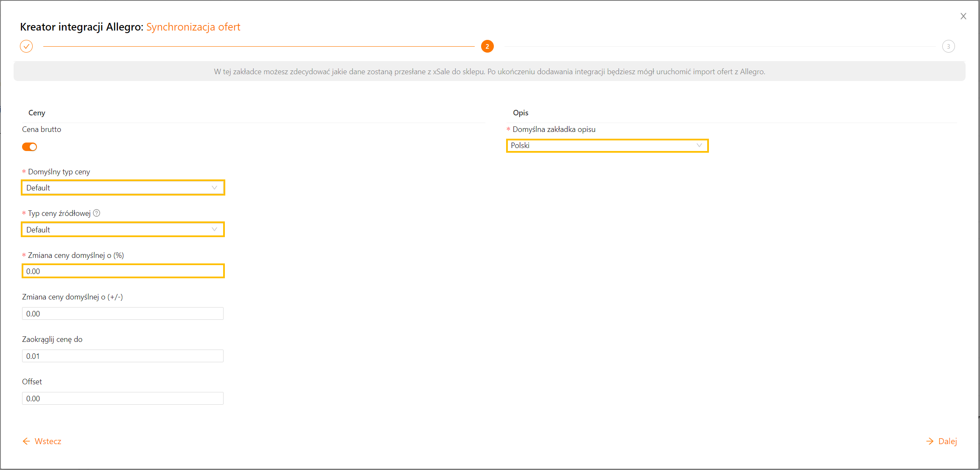The image size is (980, 470).
Task: Go back with the Wstecz button
Action: (x=48, y=441)
